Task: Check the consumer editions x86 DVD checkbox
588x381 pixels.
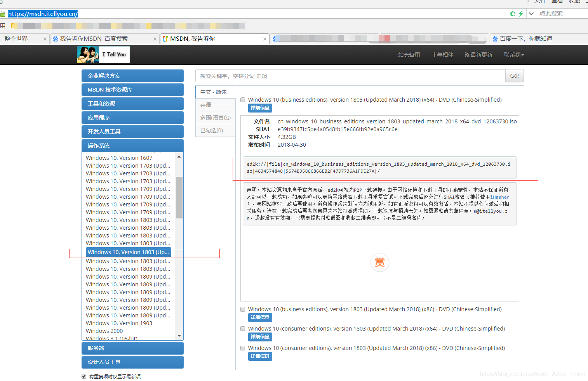Action: [243, 348]
